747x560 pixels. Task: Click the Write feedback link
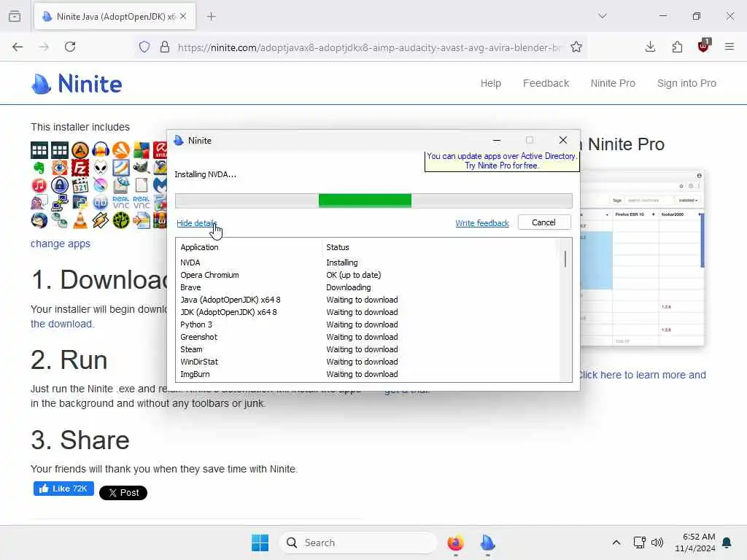pyautogui.click(x=482, y=223)
